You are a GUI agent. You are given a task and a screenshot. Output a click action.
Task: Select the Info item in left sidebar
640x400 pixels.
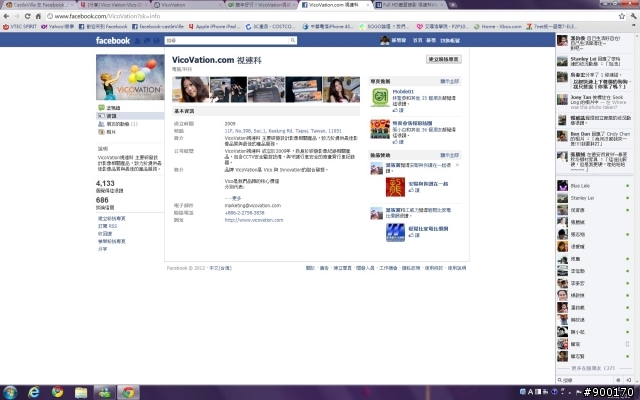pyautogui.click(x=130, y=116)
